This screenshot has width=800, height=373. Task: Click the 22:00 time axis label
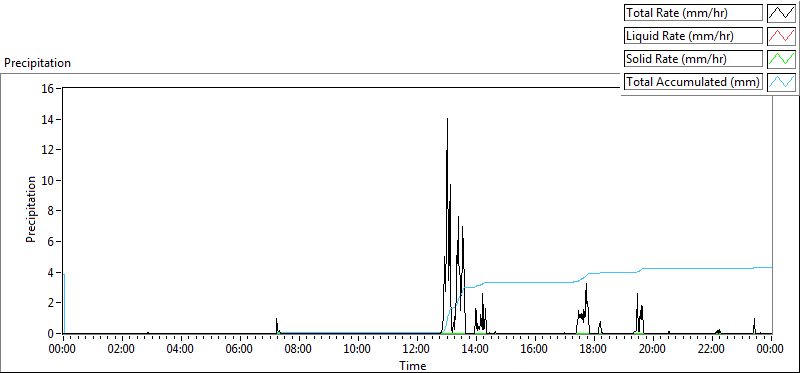tap(712, 349)
